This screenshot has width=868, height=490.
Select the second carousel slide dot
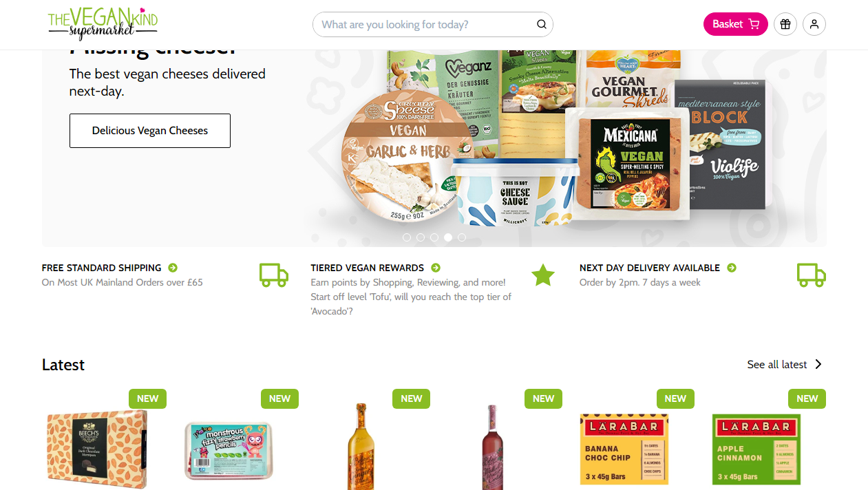coord(421,237)
